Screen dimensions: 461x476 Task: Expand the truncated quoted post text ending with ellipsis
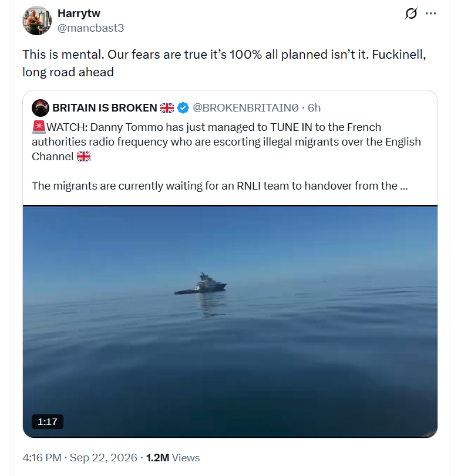click(x=220, y=185)
